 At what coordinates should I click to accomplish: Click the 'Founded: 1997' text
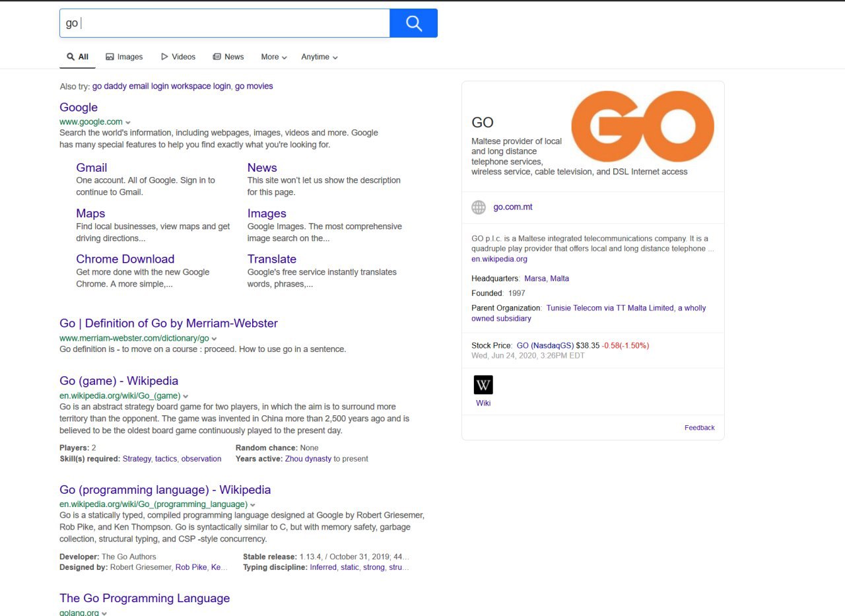coord(498,293)
